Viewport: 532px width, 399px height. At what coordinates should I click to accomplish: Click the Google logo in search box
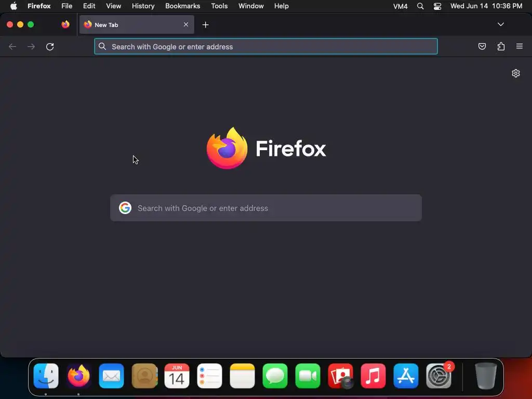click(x=125, y=208)
